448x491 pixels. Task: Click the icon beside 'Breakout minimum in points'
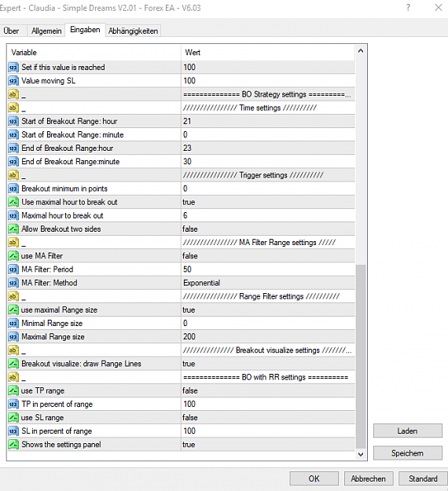tap(13, 189)
